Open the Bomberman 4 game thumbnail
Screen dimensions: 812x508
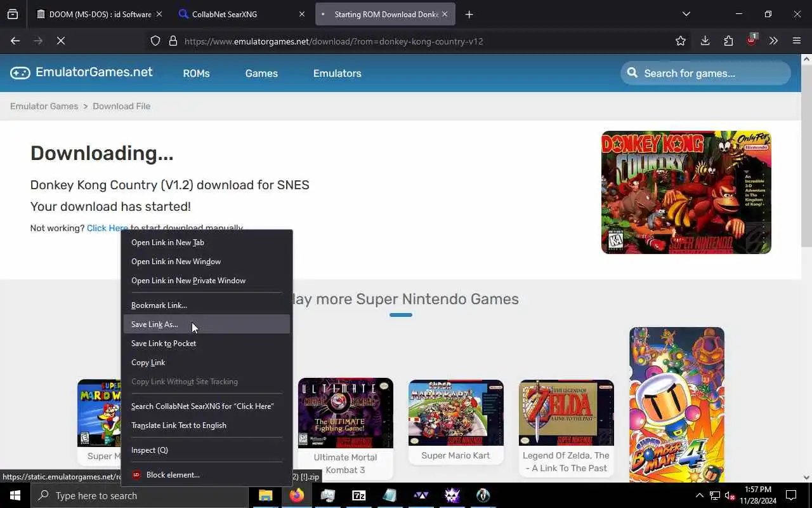tap(677, 404)
